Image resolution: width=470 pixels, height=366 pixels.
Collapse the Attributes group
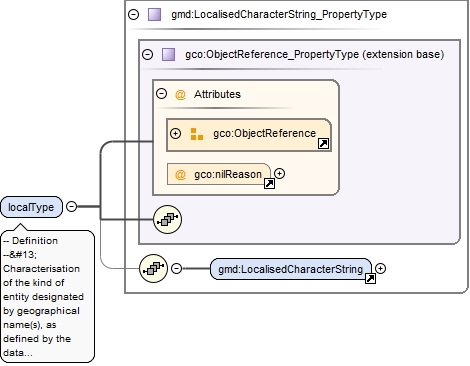click(x=162, y=94)
